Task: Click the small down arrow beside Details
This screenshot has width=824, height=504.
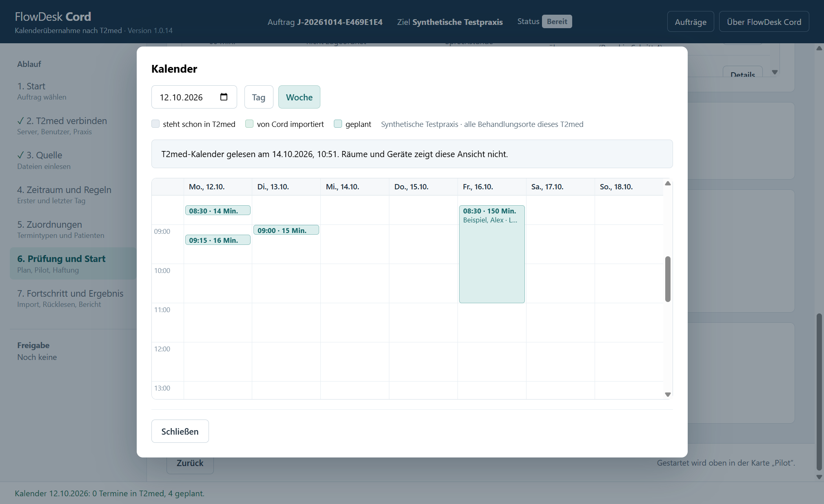Action: coord(775,72)
